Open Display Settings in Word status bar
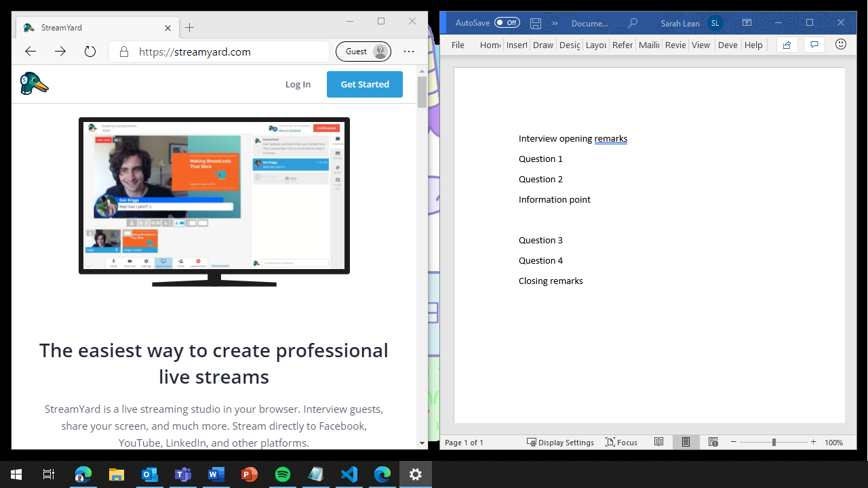The image size is (868, 488). 561,443
